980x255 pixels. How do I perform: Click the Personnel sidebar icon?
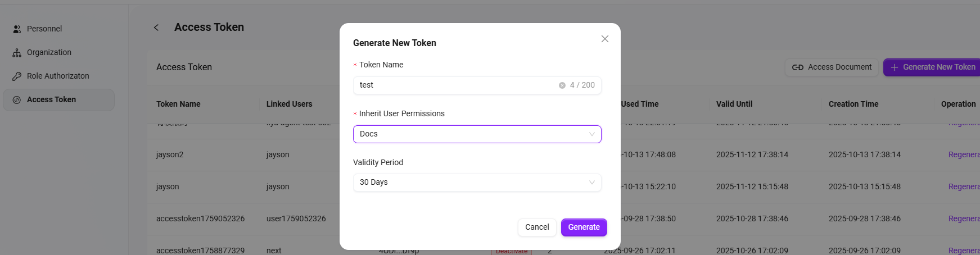pos(17,29)
